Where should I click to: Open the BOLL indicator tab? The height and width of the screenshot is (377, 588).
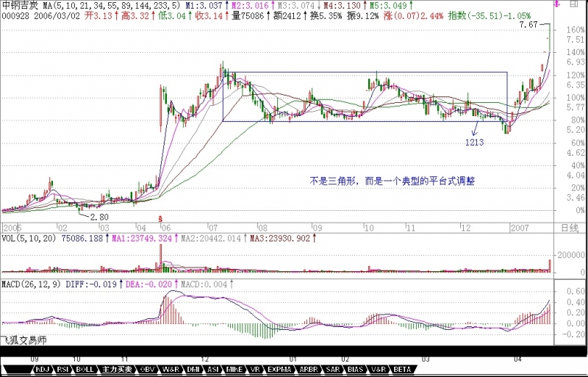[x=85, y=369]
